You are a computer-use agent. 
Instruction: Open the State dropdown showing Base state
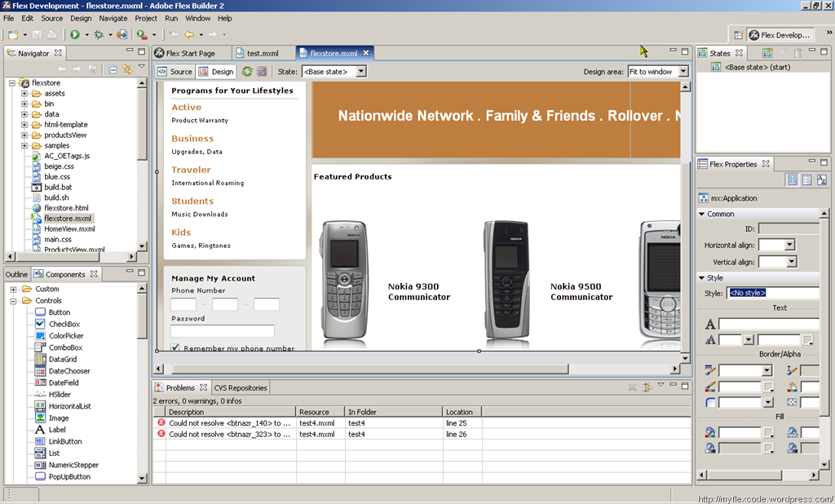point(334,72)
